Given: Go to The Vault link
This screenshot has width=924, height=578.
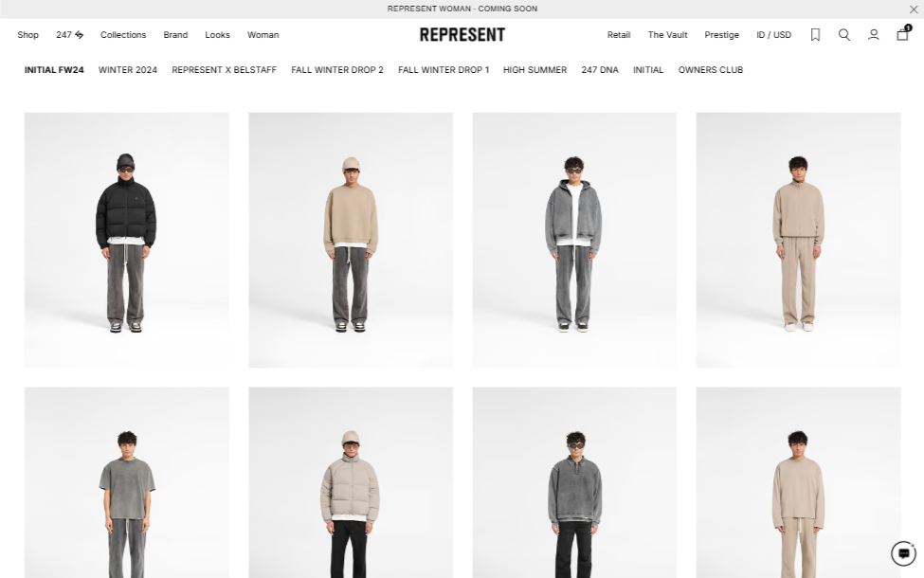Looking at the screenshot, I should coord(668,35).
